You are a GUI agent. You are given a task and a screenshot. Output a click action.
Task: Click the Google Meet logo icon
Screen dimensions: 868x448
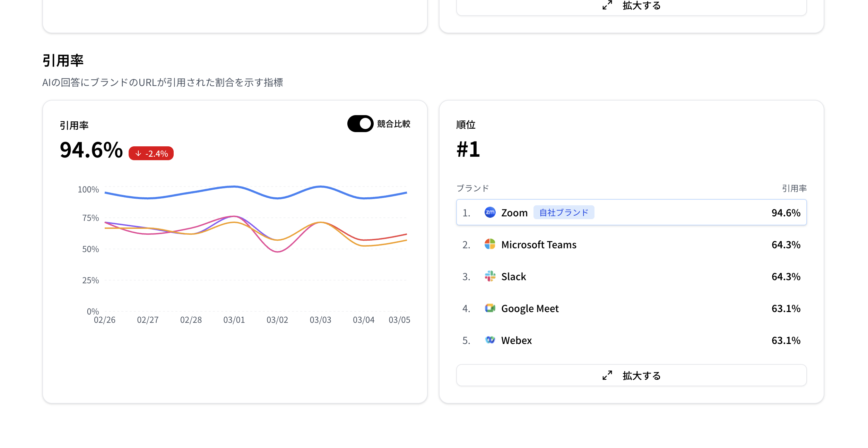pos(490,308)
